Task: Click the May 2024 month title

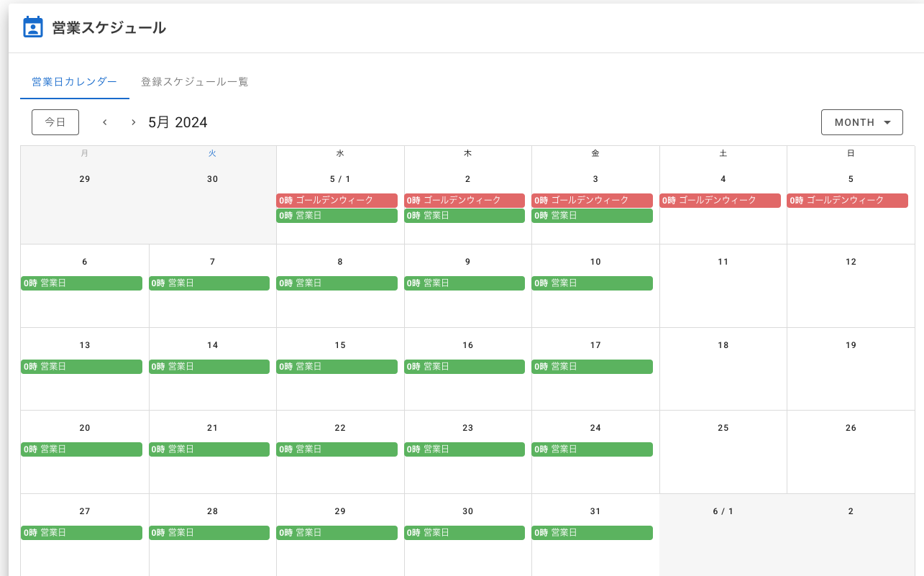Action: tap(178, 122)
